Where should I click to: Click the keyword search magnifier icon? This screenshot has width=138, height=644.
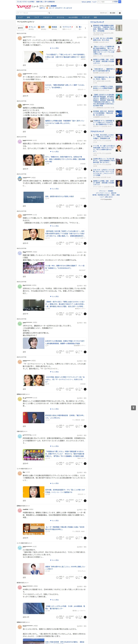[x=49, y=13]
